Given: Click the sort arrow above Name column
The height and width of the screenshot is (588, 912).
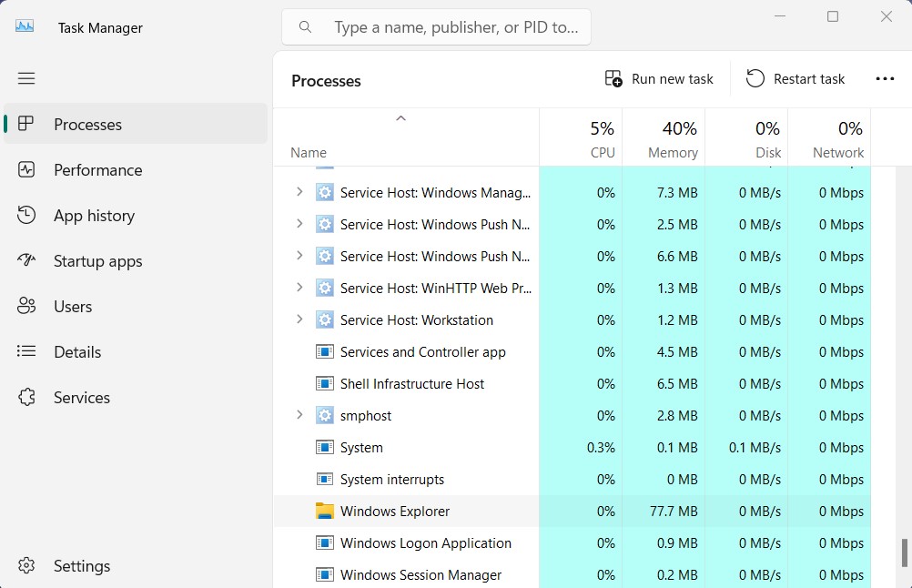Looking at the screenshot, I should coord(400,118).
